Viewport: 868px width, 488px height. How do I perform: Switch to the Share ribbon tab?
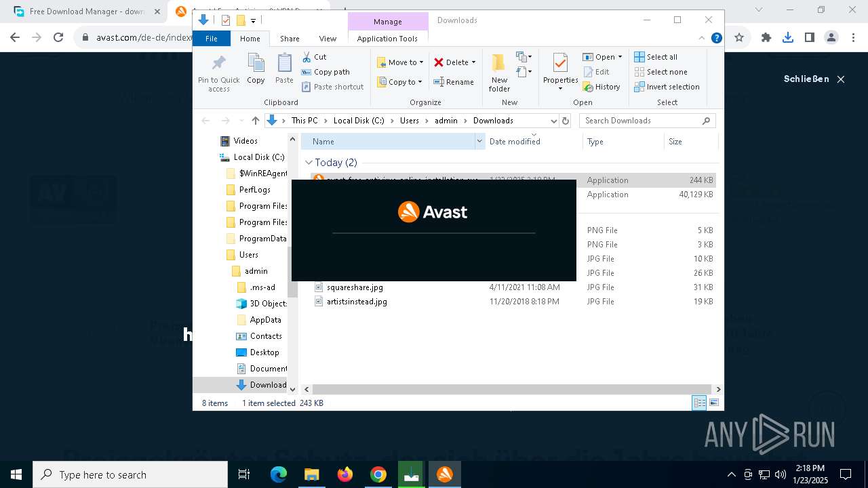point(290,39)
